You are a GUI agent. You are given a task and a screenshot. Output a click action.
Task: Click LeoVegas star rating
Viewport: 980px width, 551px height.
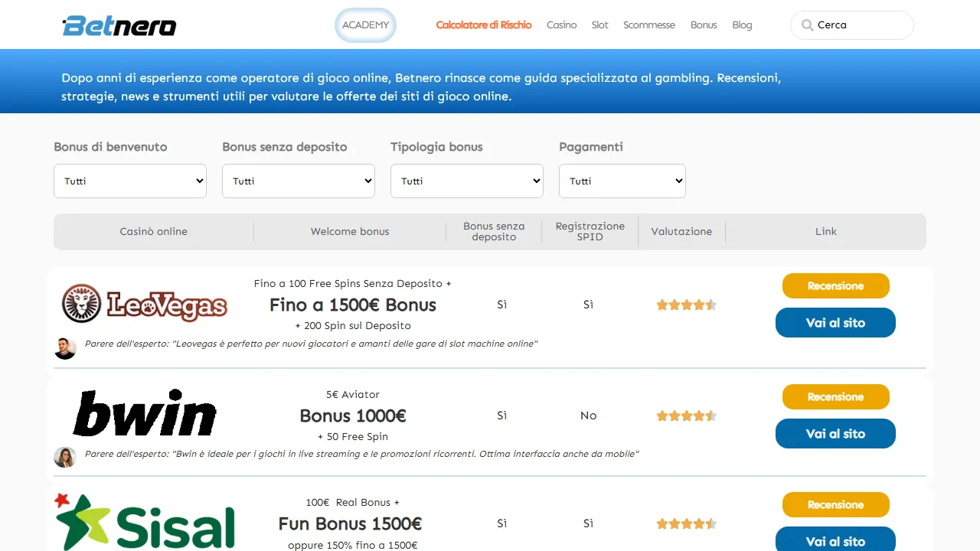pyautogui.click(x=686, y=305)
